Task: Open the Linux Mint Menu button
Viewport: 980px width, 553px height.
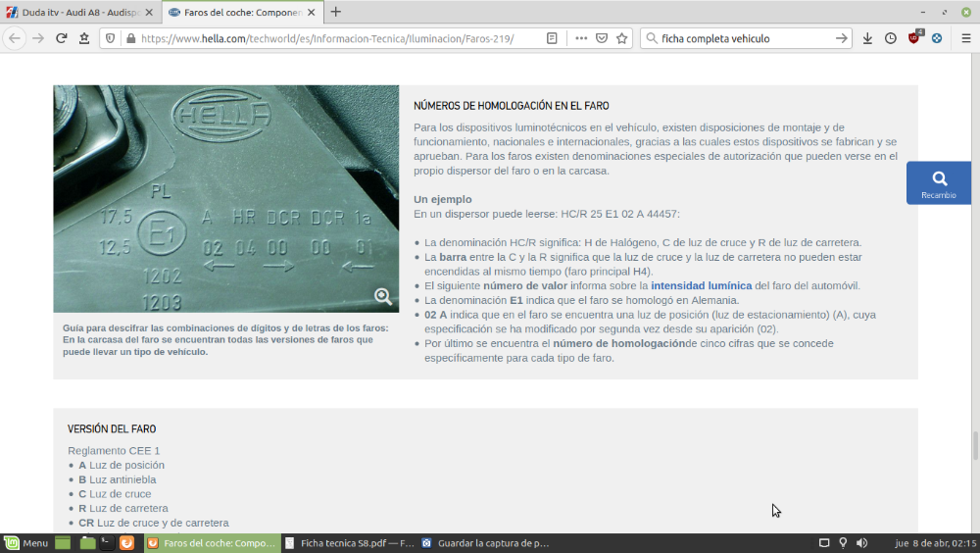Action: click(x=25, y=543)
